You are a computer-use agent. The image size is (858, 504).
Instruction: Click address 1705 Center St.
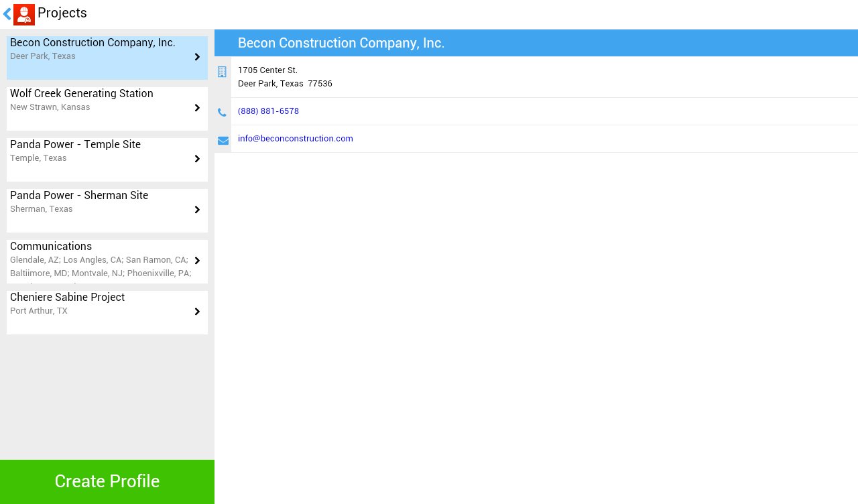point(267,70)
